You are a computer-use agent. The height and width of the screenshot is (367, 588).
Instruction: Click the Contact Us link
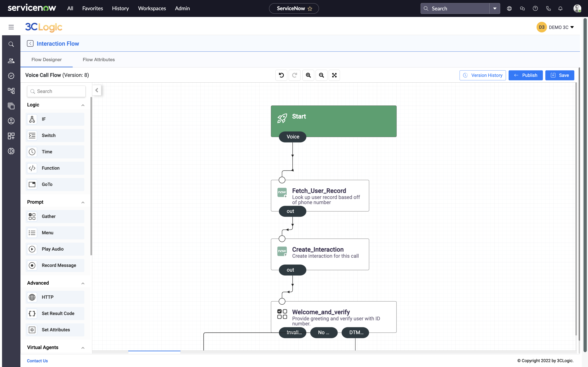pyautogui.click(x=37, y=361)
